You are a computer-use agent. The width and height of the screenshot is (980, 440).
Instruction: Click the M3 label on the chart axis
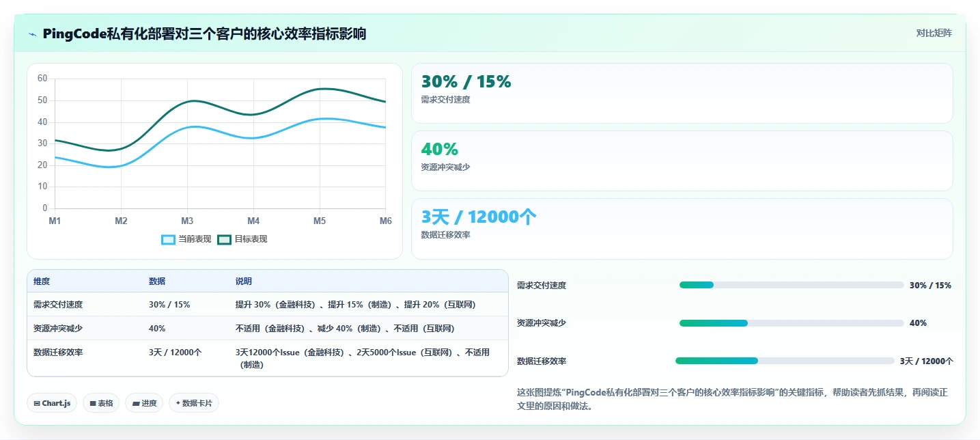coord(187,221)
